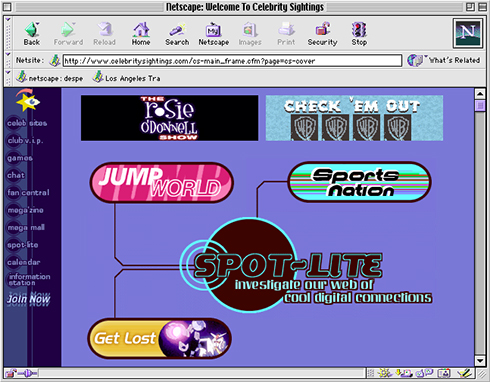Viewport: 490px width, 382px height.
Task: Open the netscape: despe bookmark
Action: 50,78
